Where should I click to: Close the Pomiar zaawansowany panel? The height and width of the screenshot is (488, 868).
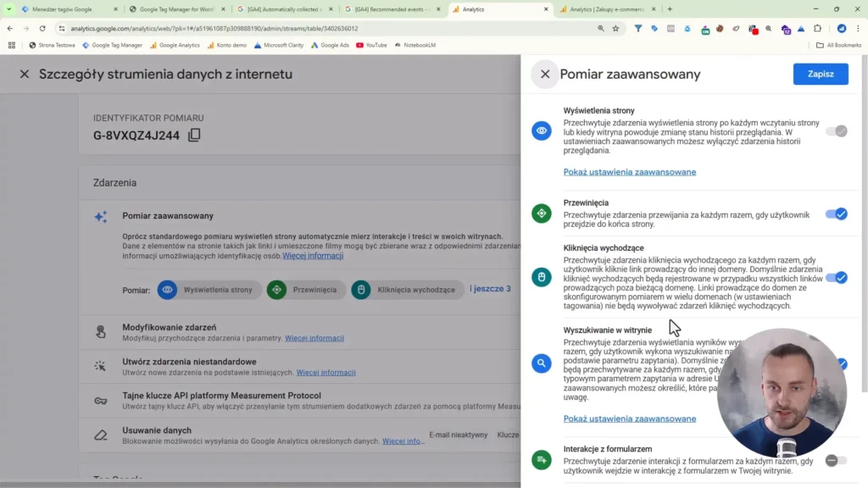click(x=545, y=75)
